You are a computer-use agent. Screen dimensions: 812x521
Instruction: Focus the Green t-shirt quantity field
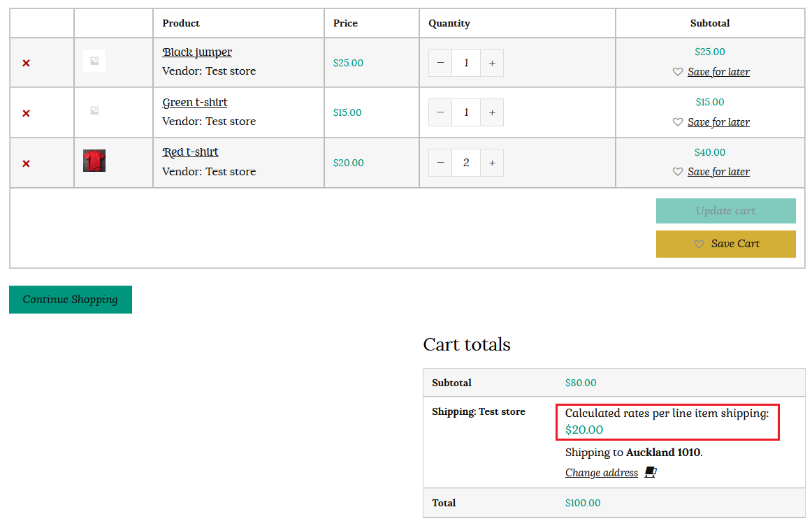(x=466, y=112)
